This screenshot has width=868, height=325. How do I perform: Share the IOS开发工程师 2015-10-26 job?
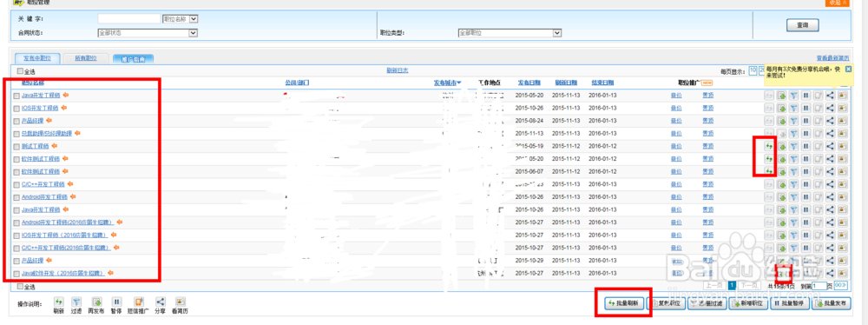pos(830,108)
